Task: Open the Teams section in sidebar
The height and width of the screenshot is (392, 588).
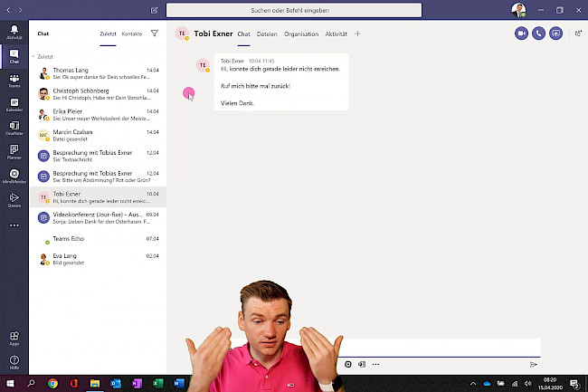Action: [x=14, y=81]
